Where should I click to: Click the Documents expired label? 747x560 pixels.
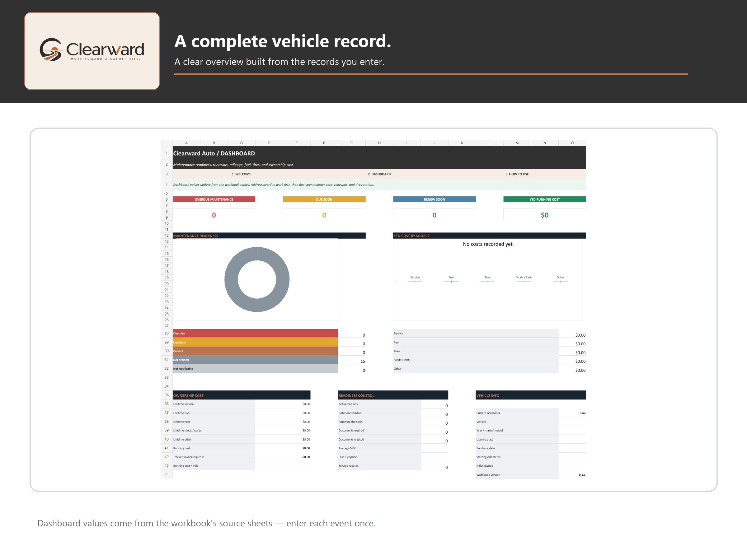click(351, 430)
